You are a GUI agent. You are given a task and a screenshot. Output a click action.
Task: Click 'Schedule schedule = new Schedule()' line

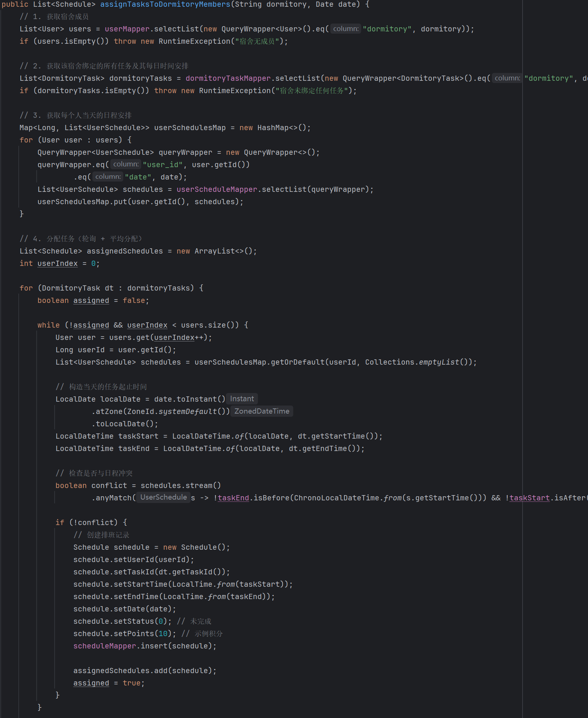pyautogui.click(x=151, y=547)
